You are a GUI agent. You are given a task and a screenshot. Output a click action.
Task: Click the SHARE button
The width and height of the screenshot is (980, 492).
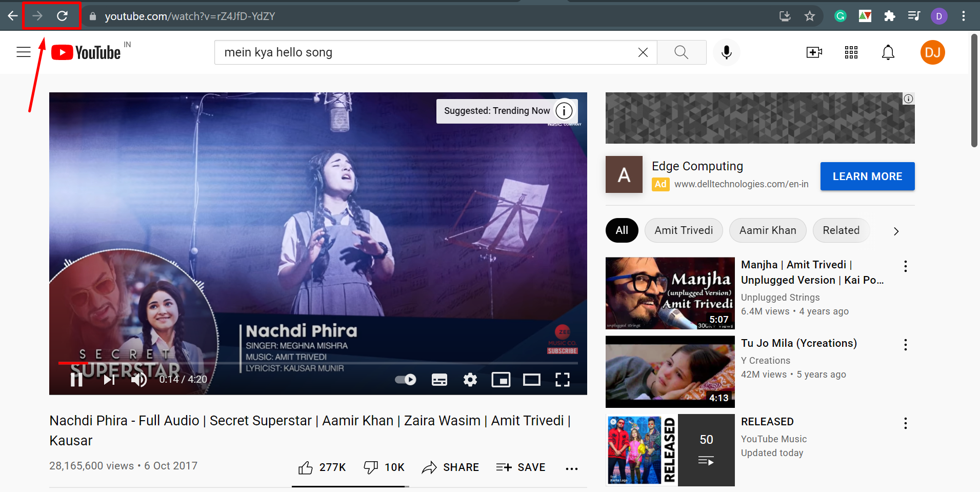(450, 467)
